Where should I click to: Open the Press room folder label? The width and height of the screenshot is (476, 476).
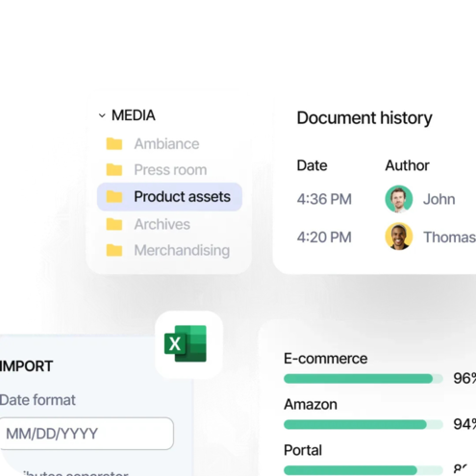coord(170,170)
